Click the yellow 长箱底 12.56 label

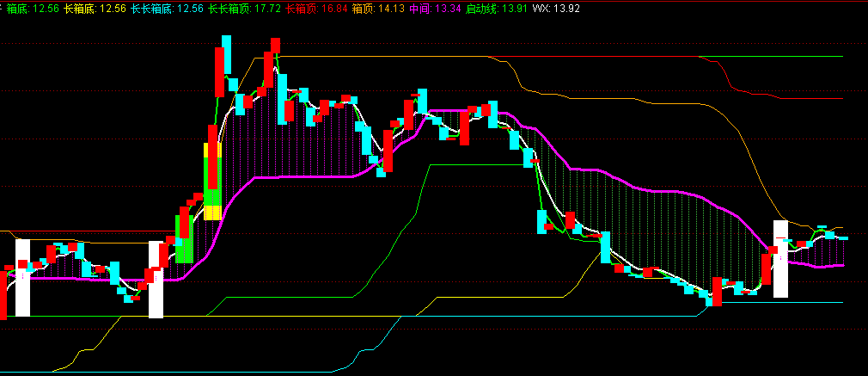[95, 8]
